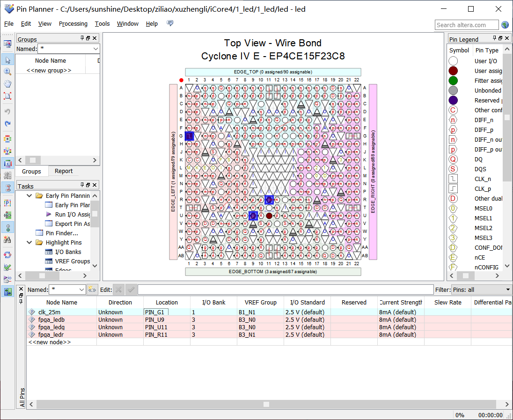Switch to the Report tab

[64, 171]
